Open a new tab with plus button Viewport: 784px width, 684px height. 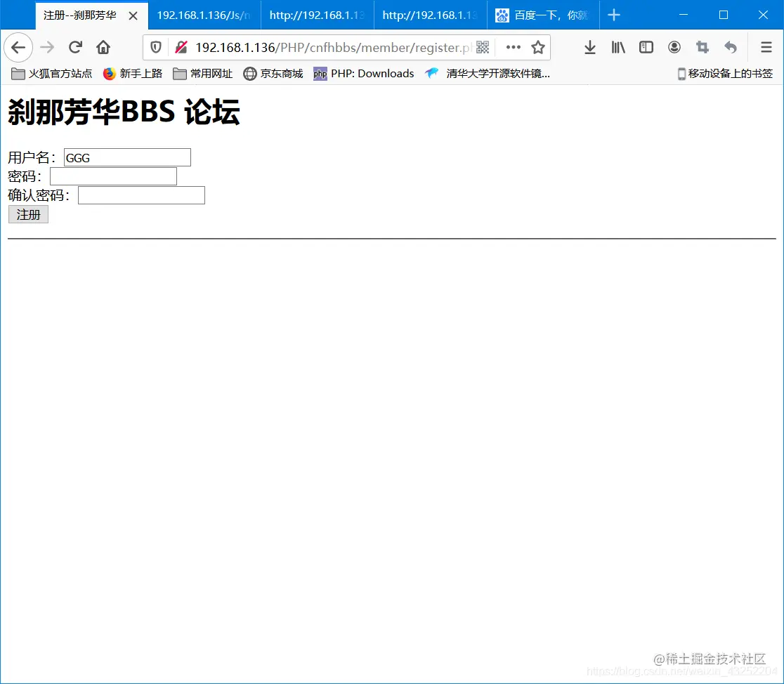pyautogui.click(x=614, y=15)
